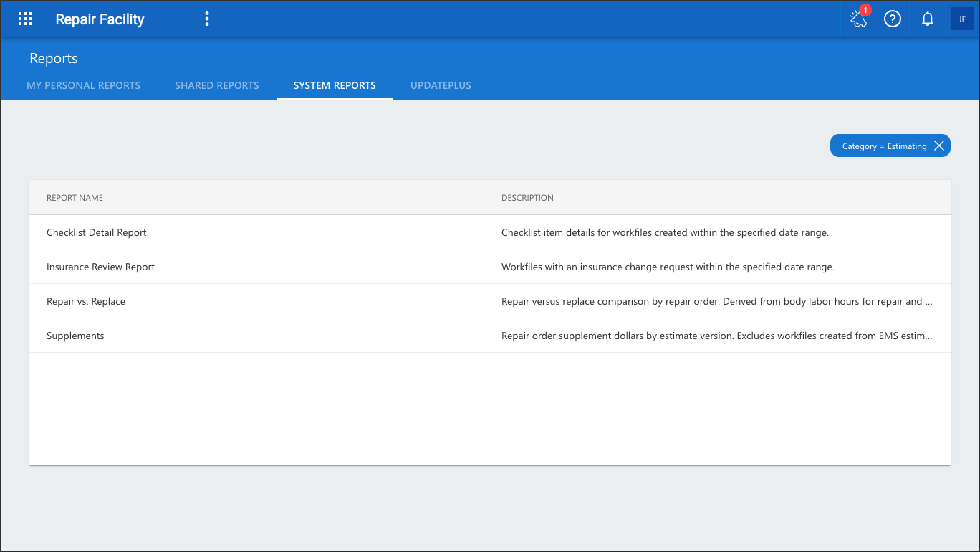This screenshot has height=552, width=980.
Task: Open the announcements icon with red badge
Action: pos(858,19)
